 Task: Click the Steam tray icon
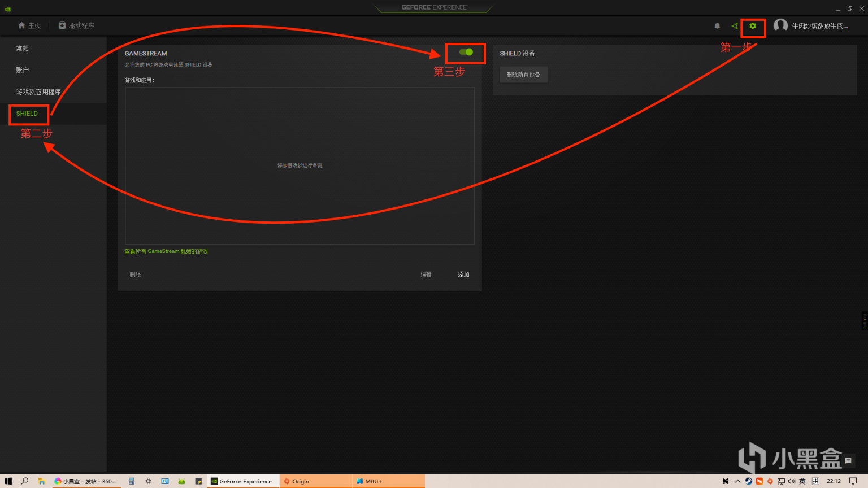pyautogui.click(x=748, y=481)
